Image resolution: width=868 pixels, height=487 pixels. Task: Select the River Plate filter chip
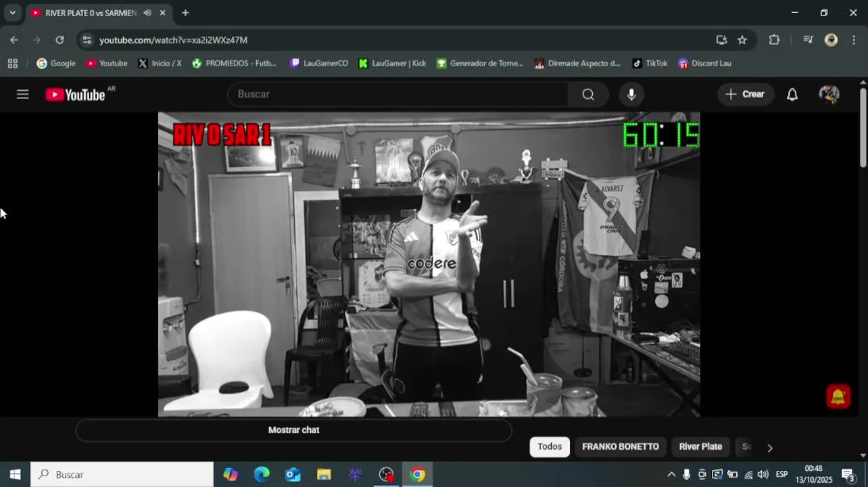tap(700, 446)
